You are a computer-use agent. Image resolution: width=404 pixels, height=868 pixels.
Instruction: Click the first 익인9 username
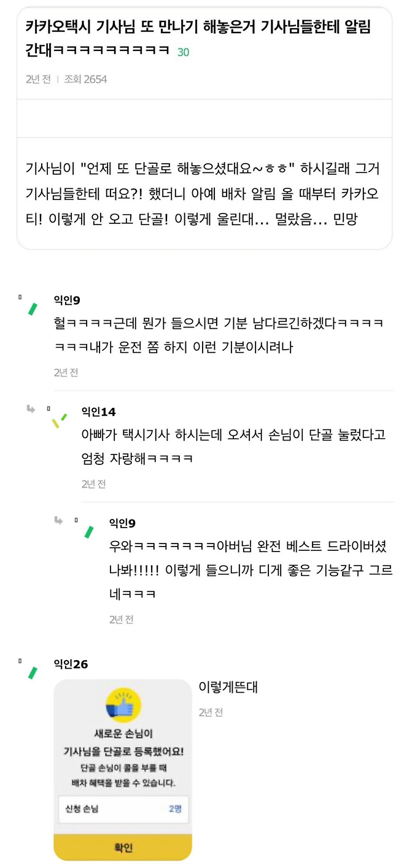coord(67,300)
